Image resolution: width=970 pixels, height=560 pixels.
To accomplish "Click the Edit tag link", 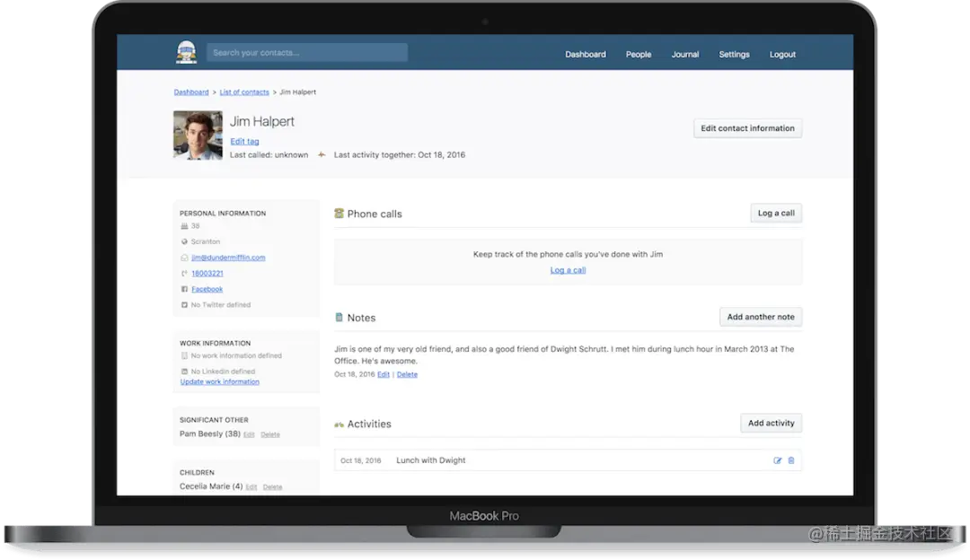I will [x=244, y=142].
